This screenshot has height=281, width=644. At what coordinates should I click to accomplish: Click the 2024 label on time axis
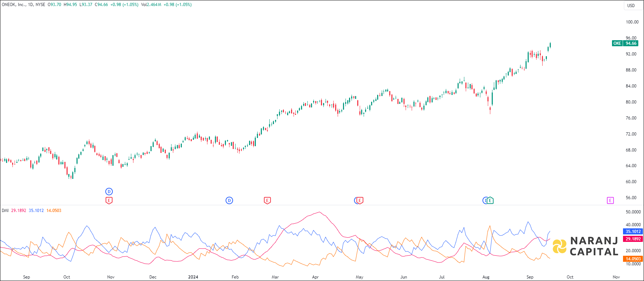(193, 277)
